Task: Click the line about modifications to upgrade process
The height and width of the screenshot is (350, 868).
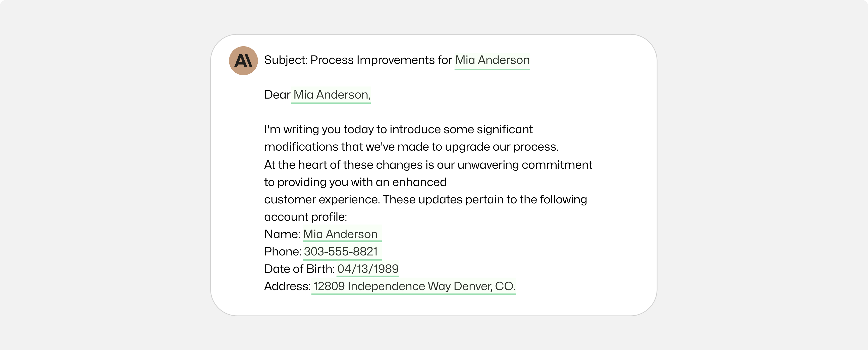Action: [411, 147]
